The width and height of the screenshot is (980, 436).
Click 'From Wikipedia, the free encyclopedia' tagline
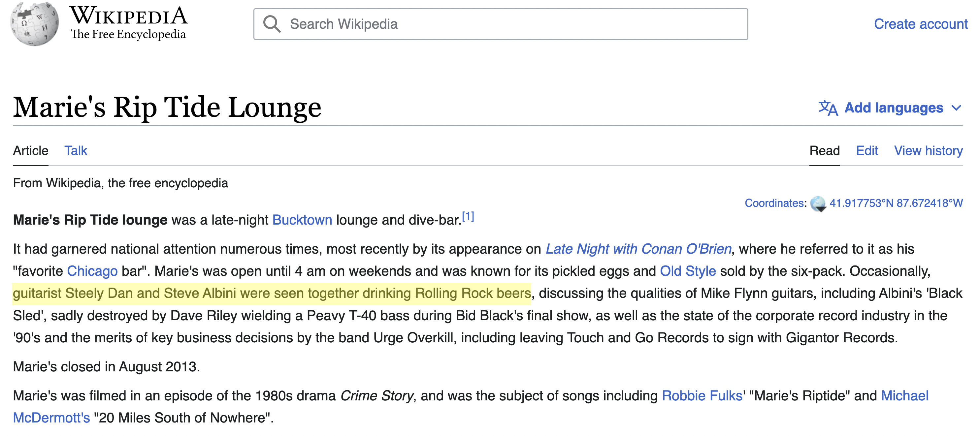[x=120, y=183]
